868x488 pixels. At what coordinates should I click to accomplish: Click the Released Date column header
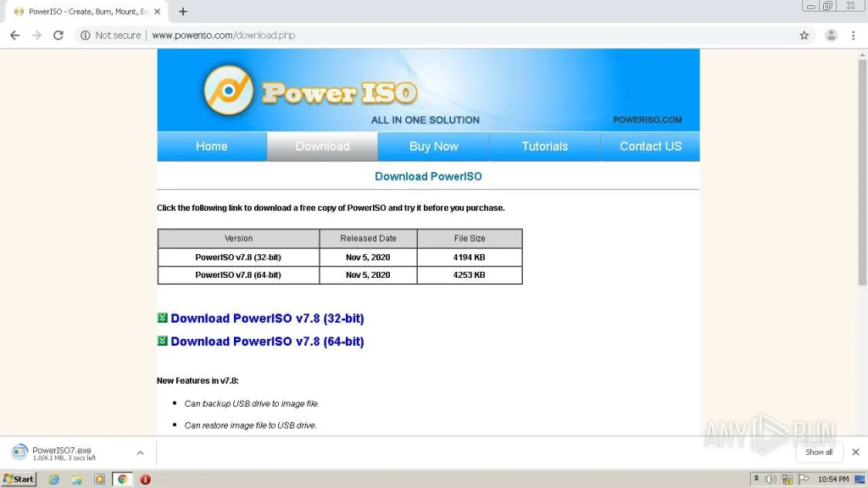(368, 238)
